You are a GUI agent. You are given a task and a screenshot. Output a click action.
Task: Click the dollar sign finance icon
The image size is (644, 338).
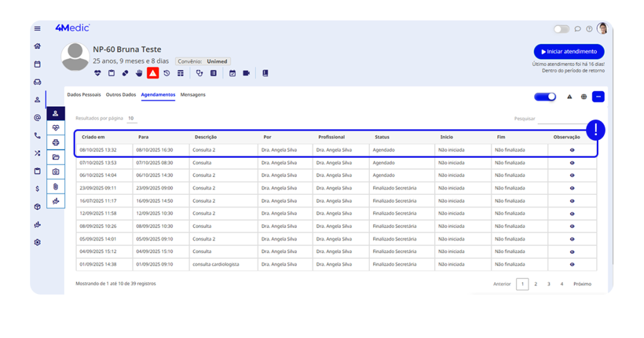[37, 188]
